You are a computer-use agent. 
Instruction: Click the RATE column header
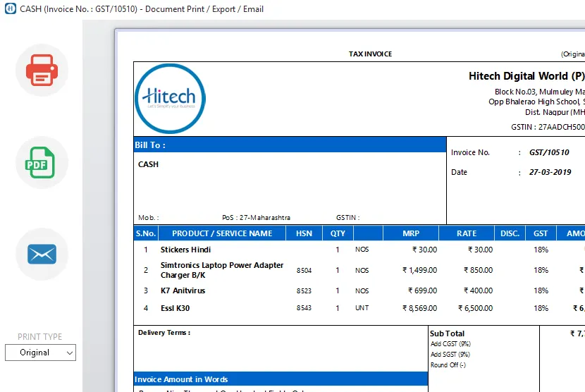(467, 233)
